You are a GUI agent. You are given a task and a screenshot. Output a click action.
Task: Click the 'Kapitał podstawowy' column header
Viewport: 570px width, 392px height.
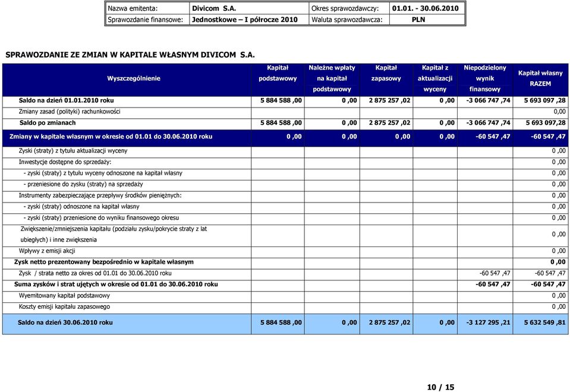coord(278,73)
